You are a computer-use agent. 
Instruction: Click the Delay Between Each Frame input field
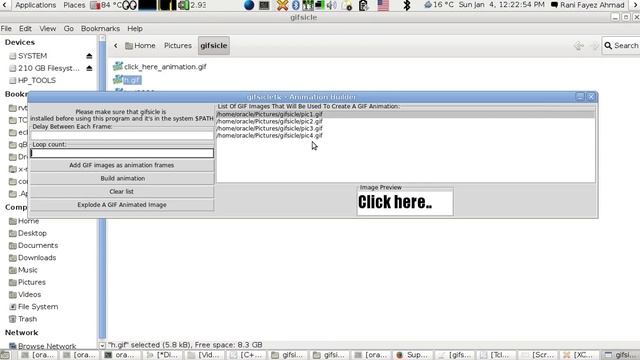pos(122,135)
